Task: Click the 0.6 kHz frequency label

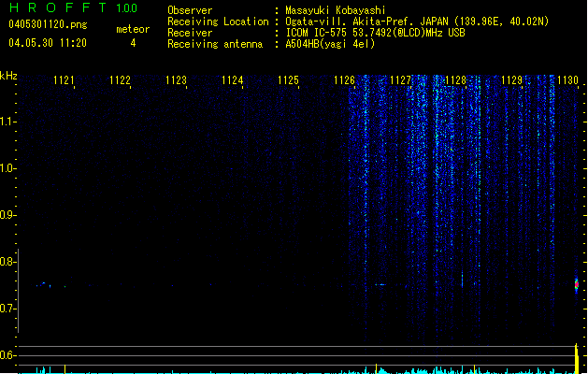Action: 7,355
